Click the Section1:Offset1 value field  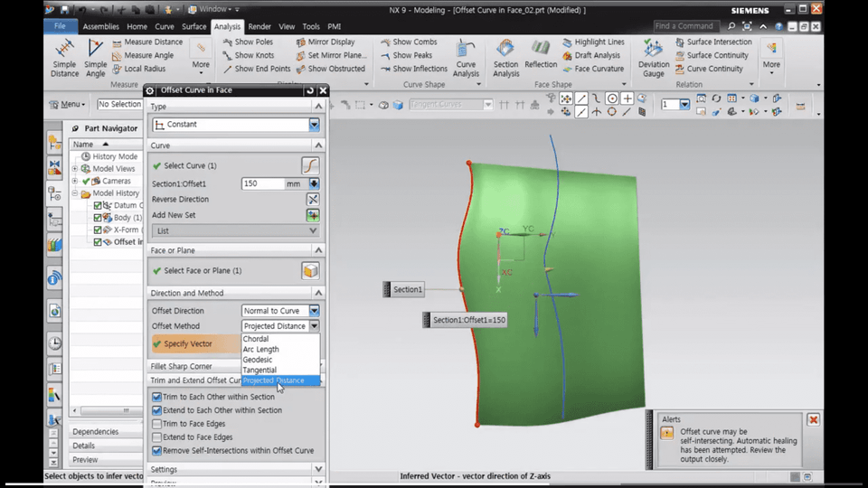coord(262,183)
